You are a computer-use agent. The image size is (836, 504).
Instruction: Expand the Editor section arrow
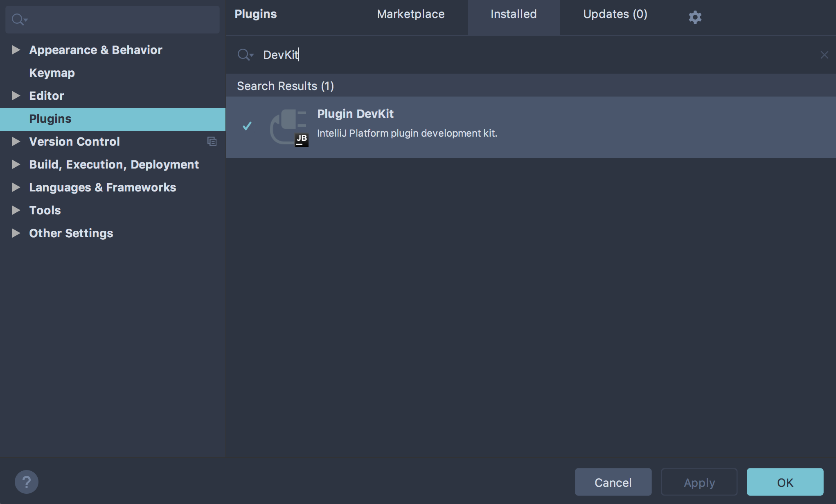tap(16, 96)
